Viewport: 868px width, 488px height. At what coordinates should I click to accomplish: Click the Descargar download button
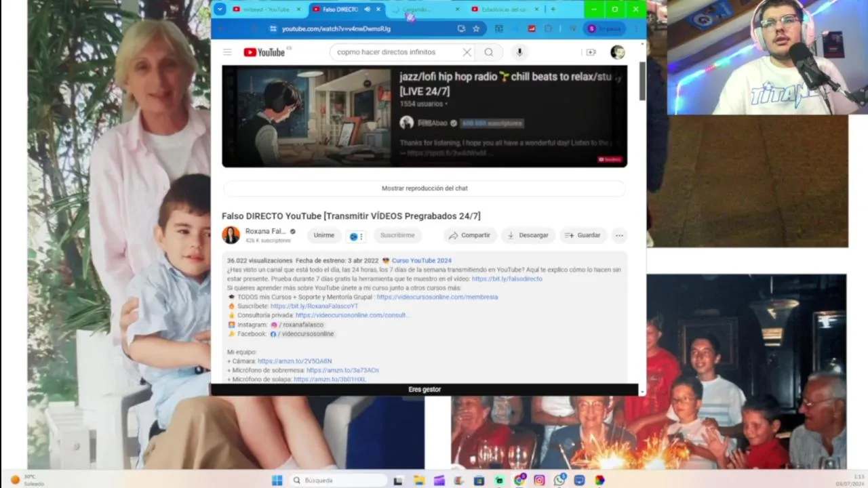tap(528, 235)
